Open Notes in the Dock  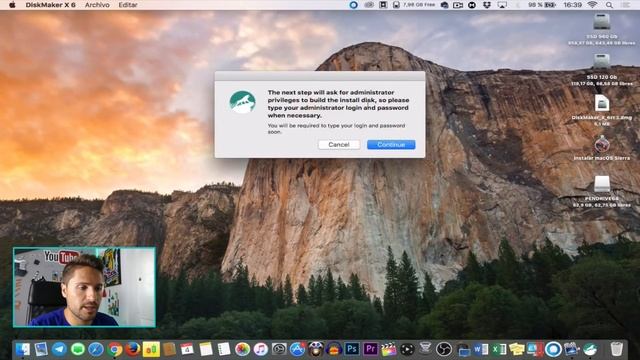pos(206,349)
